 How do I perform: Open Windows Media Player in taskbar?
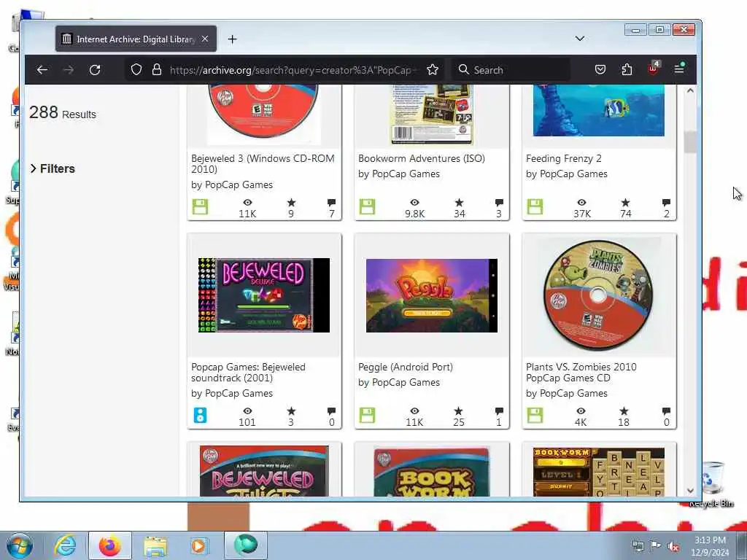click(x=198, y=545)
